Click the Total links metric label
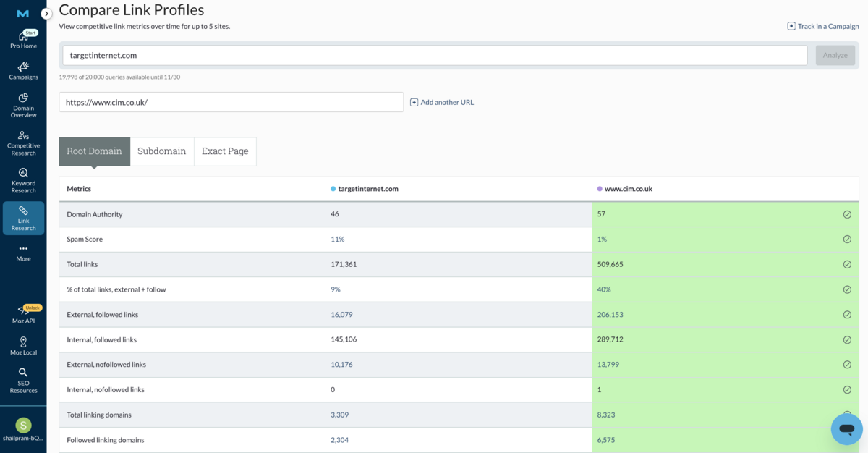The width and height of the screenshot is (868, 453). pos(82,264)
